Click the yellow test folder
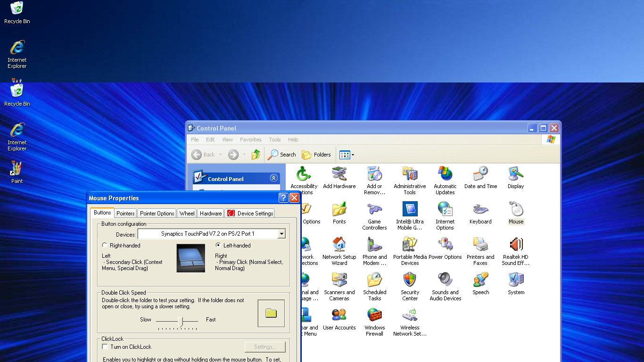The image size is (644, 362). click(x=271, y=313)
